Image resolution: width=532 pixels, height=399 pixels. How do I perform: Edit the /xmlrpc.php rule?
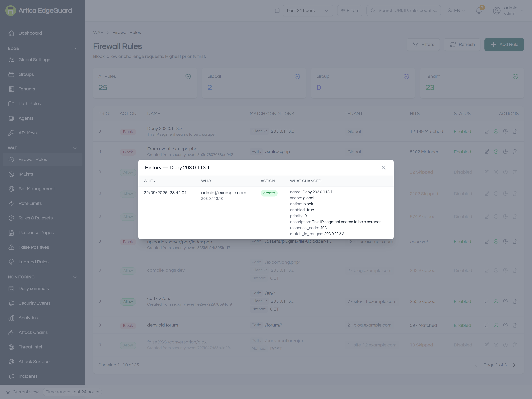click(487, 151)
